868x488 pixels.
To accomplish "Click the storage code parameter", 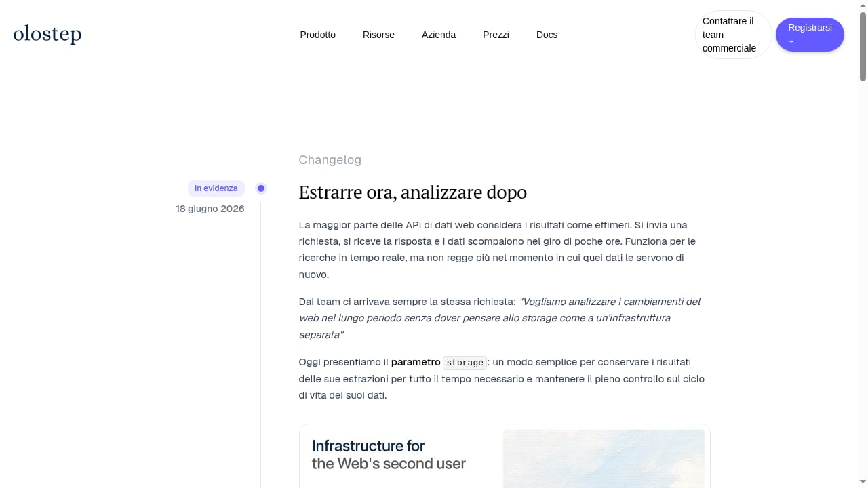I will pos(465,363).
